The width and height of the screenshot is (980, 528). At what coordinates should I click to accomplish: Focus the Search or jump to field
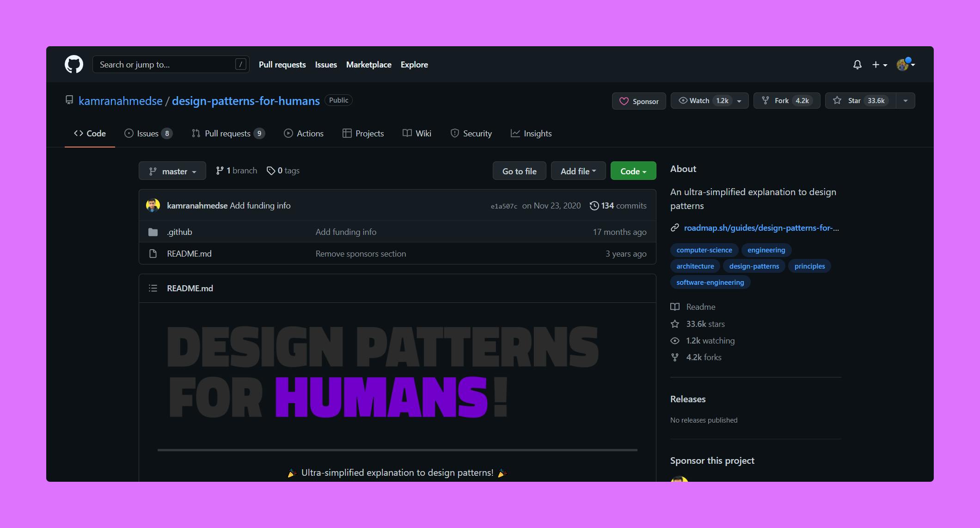tap(171, 64)
